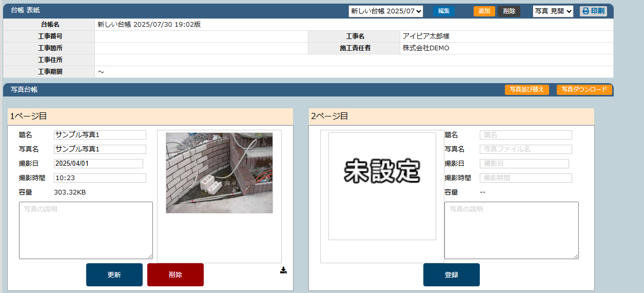
Task: Click the empty 題名 field on page 2
Action: pyautogui.click(x=526, y=135)
